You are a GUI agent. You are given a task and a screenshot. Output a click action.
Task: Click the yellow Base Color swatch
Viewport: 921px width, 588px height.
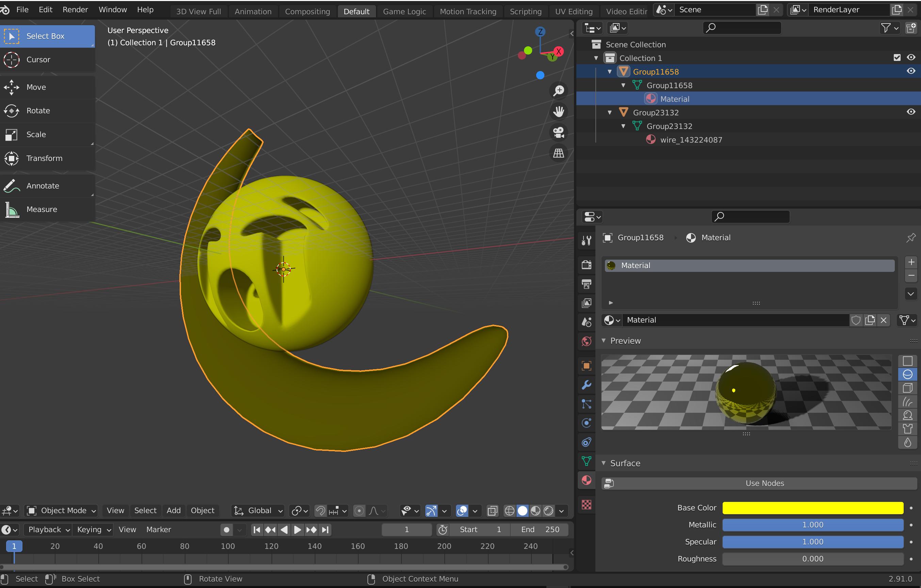point(812,508)
